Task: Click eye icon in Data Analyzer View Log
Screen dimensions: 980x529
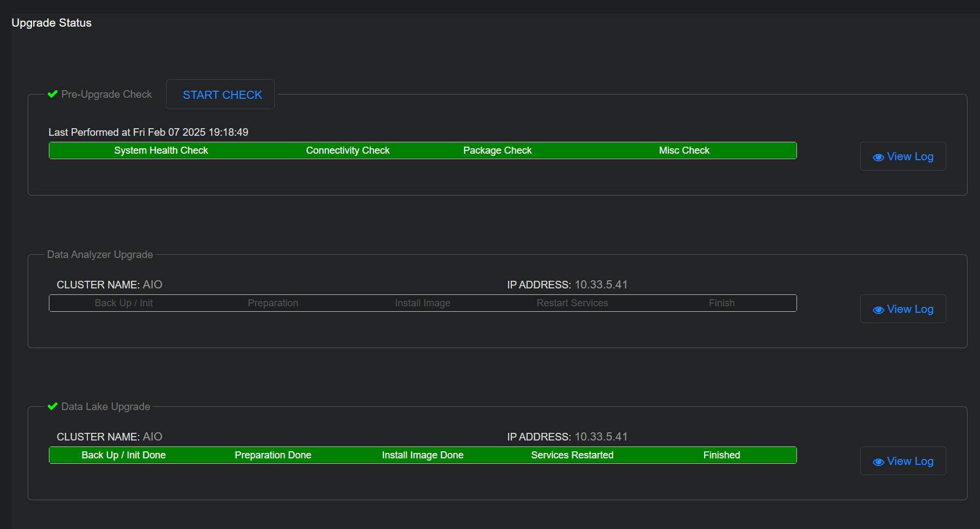Action: pos(878,310)
